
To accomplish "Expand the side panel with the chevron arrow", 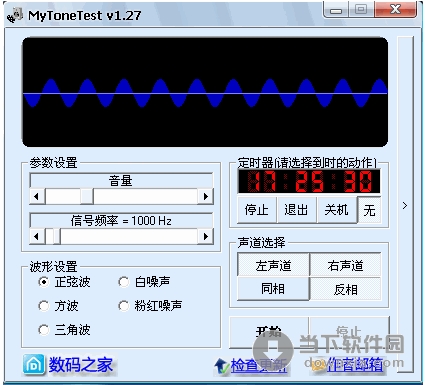I will (405, 206).
